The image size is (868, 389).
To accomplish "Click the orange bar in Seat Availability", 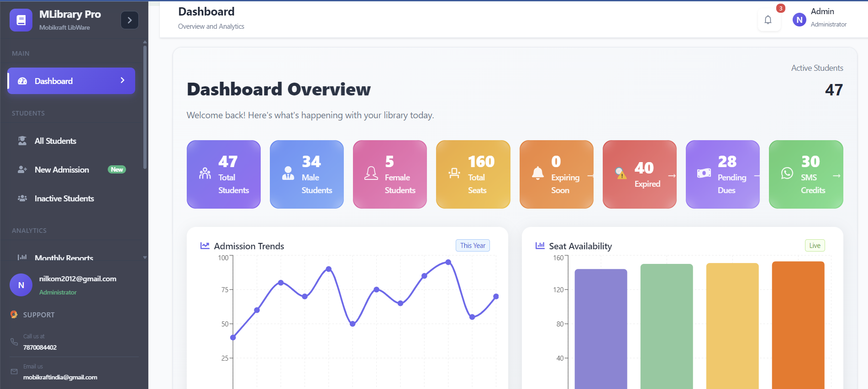I will point(798,324).
